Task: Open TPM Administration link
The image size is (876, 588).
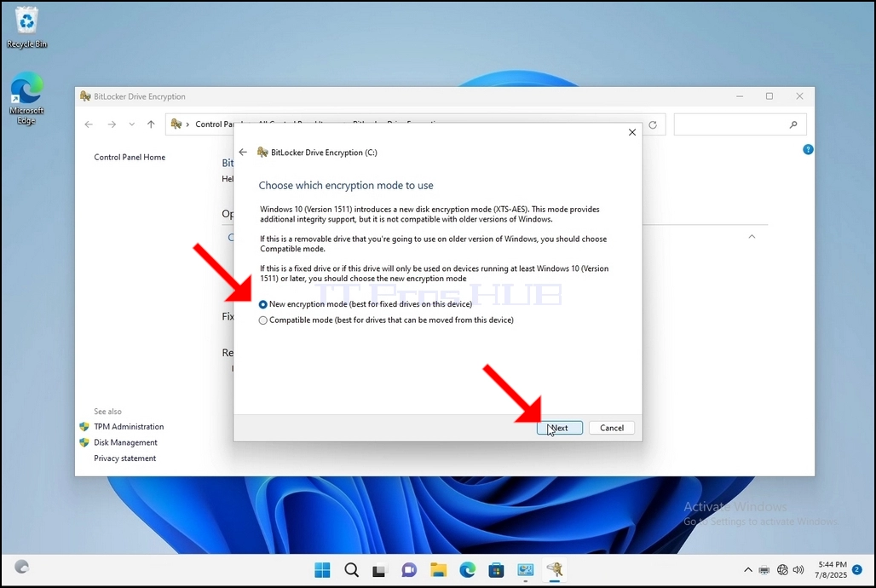Action: pos(129,426)
